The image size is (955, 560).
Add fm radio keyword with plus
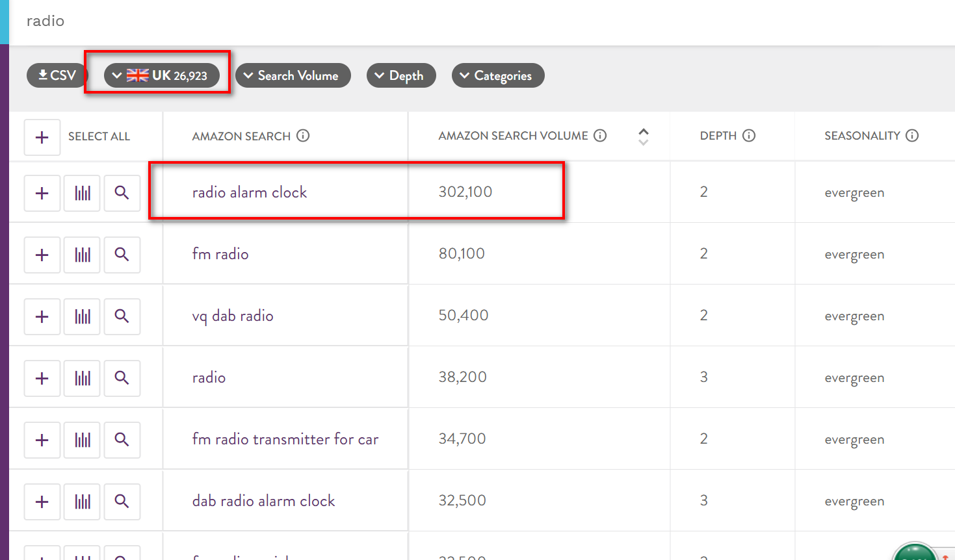point(42,255)
